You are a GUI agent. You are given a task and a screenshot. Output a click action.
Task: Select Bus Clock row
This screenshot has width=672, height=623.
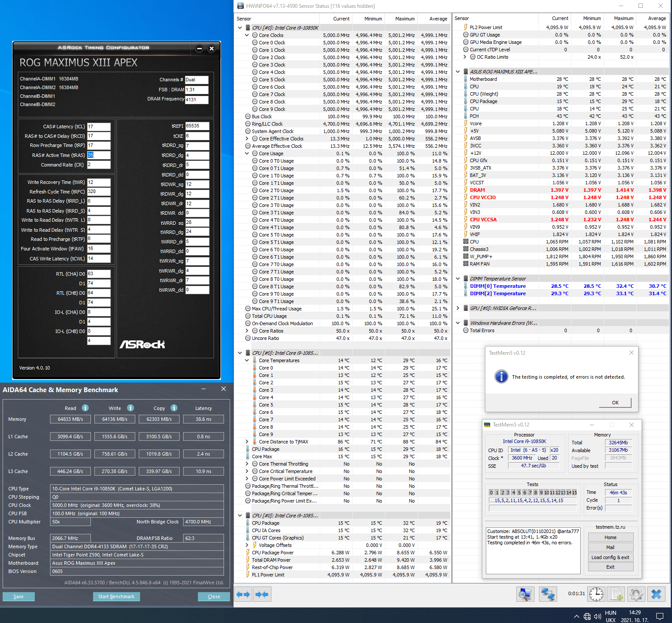342,117
